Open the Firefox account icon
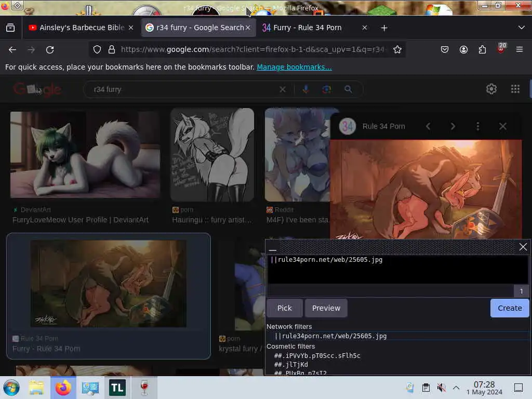This screenshot has height=399, width=532. coord(463,49)
